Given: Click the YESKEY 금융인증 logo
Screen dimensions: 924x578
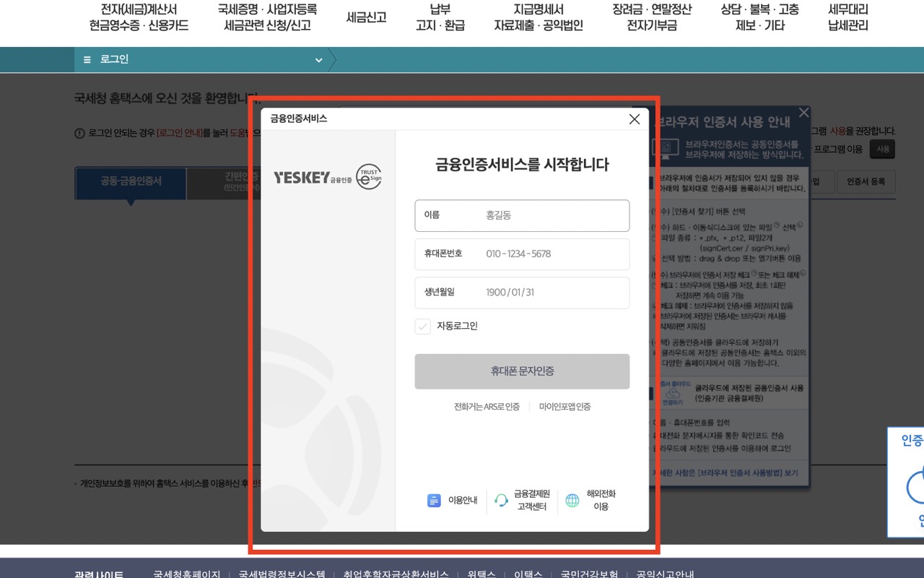Looking at the screenshot, I should tap(328, 177).
